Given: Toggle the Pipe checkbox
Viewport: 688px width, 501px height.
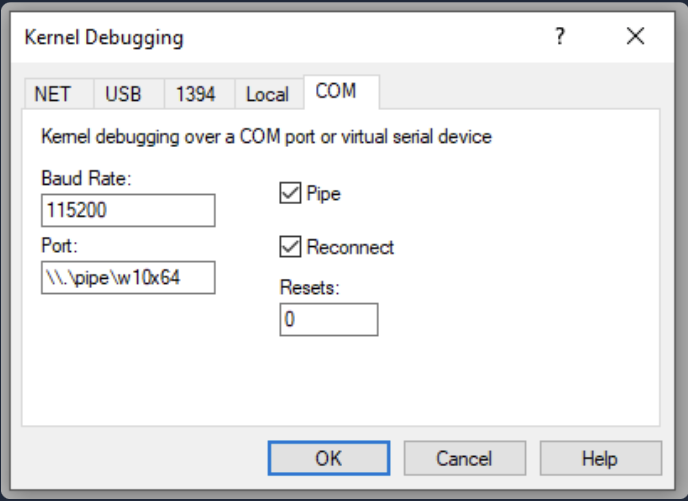Looking at the screenshot, I should [291, 194].
